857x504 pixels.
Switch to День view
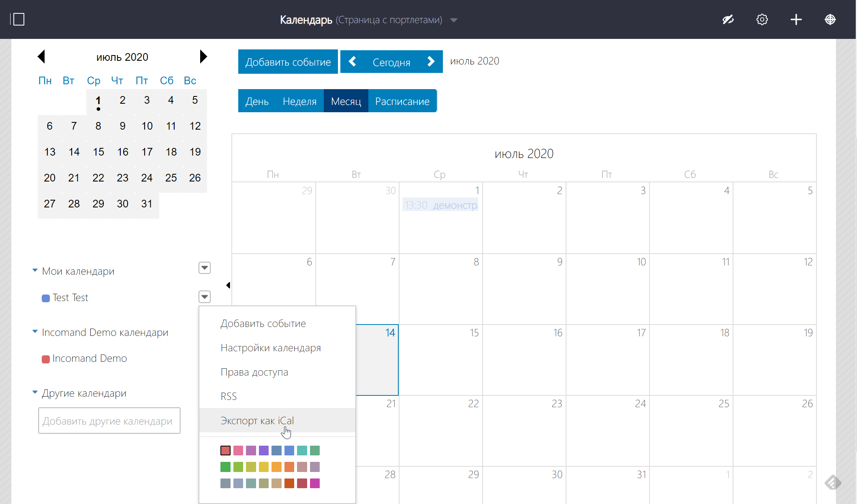pyautogui.click(x=257, y=101)
